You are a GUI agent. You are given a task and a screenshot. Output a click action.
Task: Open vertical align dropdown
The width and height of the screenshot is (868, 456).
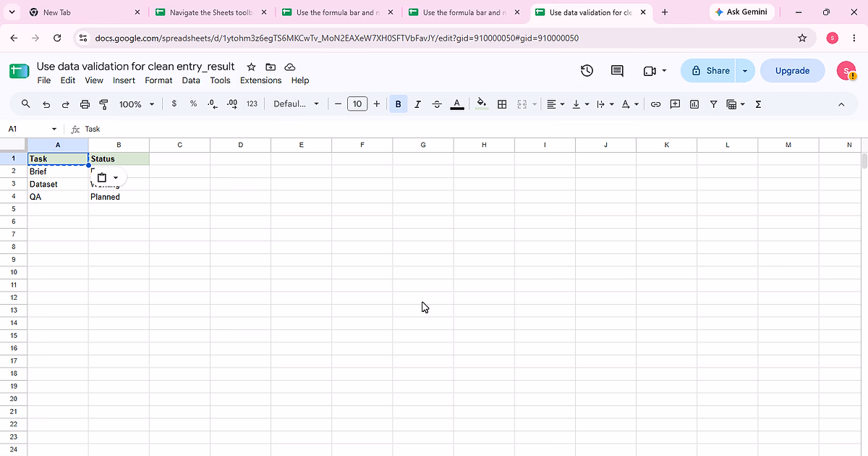pos(580,104)
